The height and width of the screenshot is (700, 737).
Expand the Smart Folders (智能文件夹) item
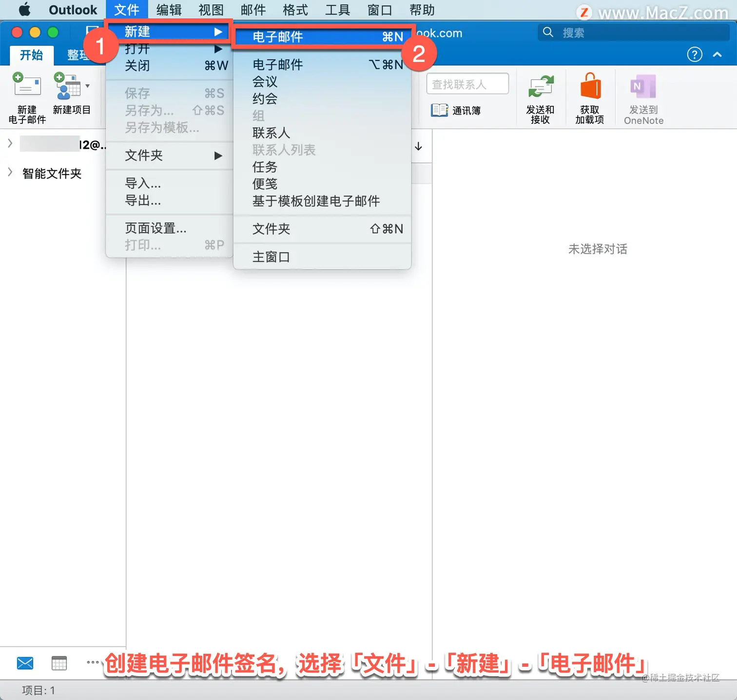10,172
